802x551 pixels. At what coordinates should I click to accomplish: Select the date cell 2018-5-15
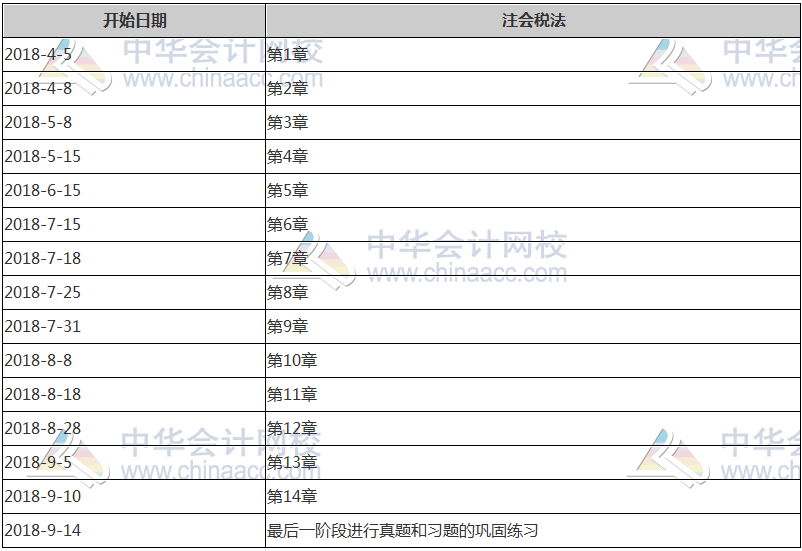(x=134, y=157)
